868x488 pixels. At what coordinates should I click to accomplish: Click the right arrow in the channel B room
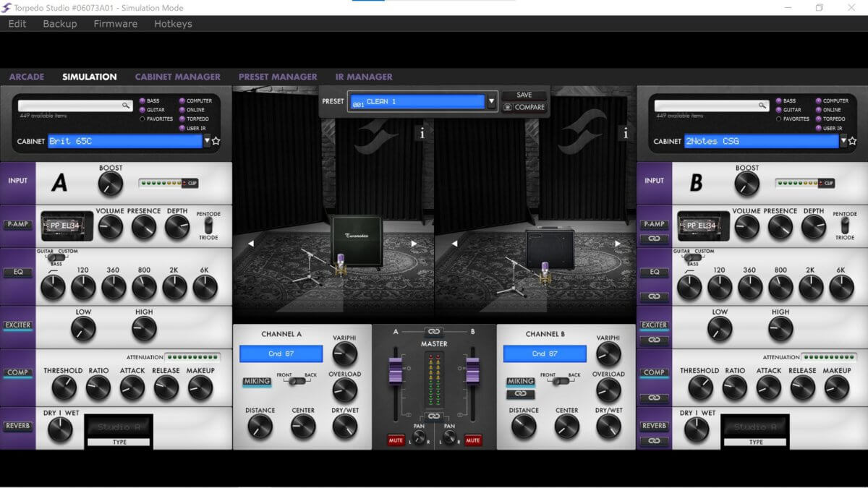(617, 244)
